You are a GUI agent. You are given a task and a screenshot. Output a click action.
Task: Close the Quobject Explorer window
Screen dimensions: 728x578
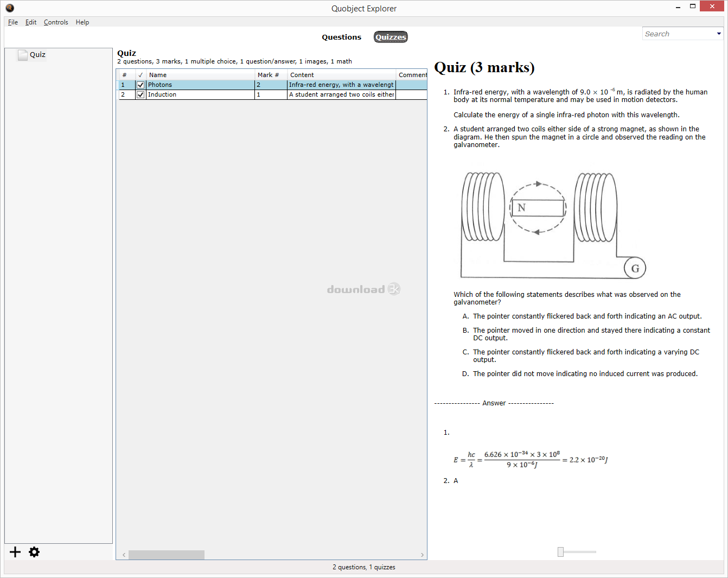tap(712, 6)
